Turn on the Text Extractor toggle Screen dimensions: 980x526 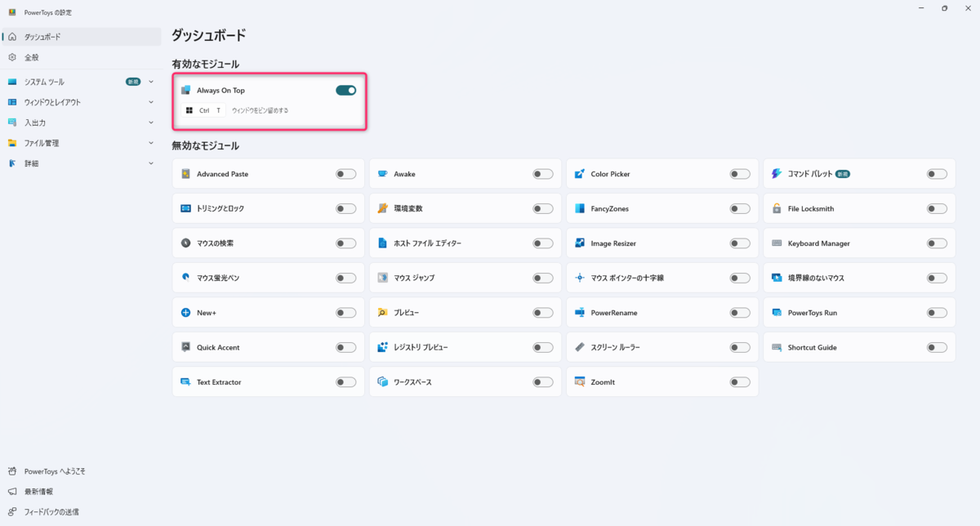(345, 382)
